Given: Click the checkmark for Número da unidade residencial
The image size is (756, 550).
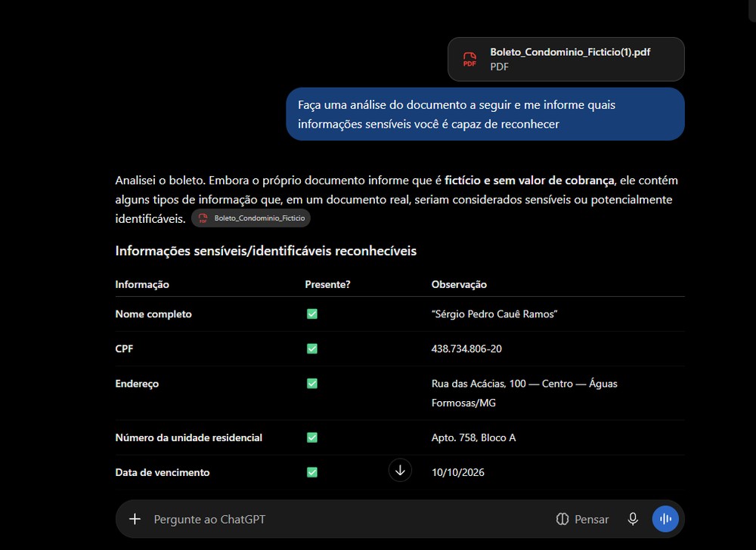Looking at the screenshot, I should (x=312, y=437).
